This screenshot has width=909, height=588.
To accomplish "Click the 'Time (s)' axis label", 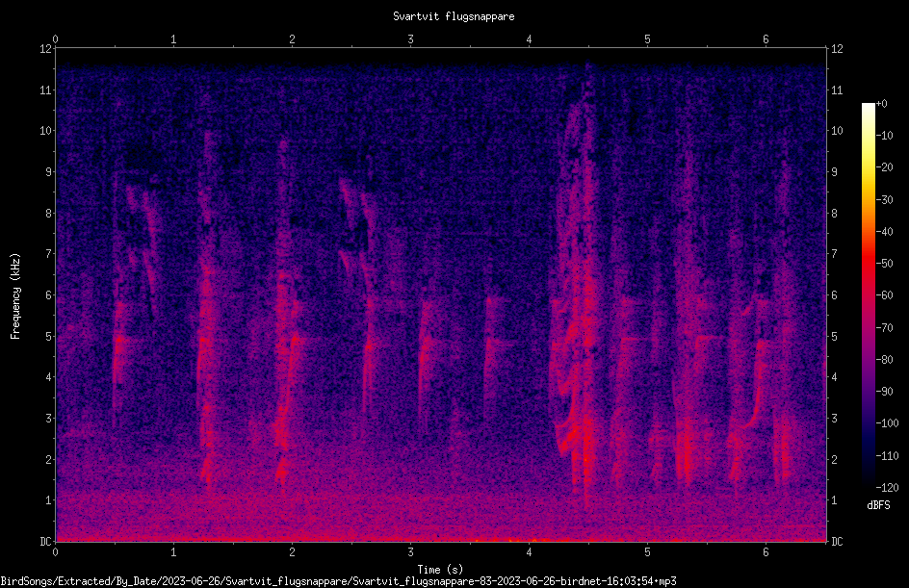I will coord(440,570).
